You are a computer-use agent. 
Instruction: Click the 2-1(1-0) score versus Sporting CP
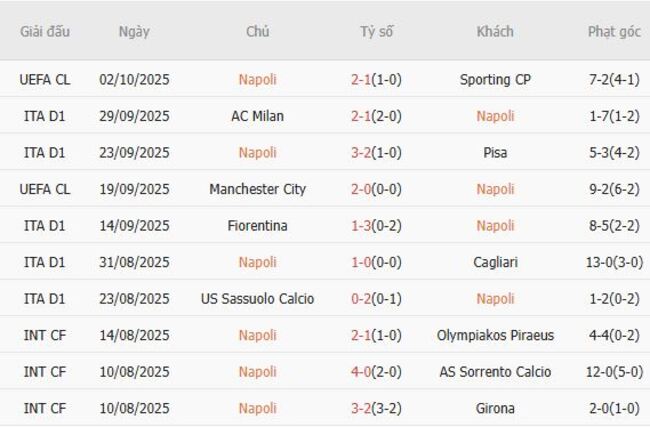[x=376, y=79]
